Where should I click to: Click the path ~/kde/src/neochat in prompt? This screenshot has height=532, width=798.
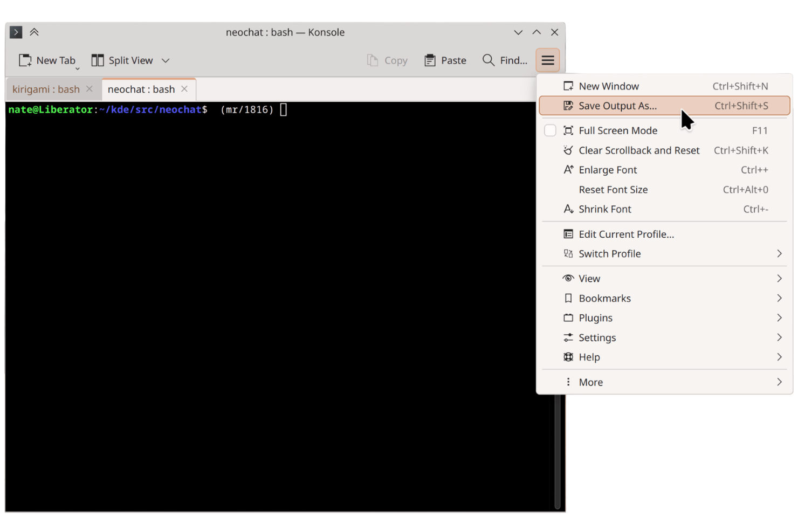(150, 110)
